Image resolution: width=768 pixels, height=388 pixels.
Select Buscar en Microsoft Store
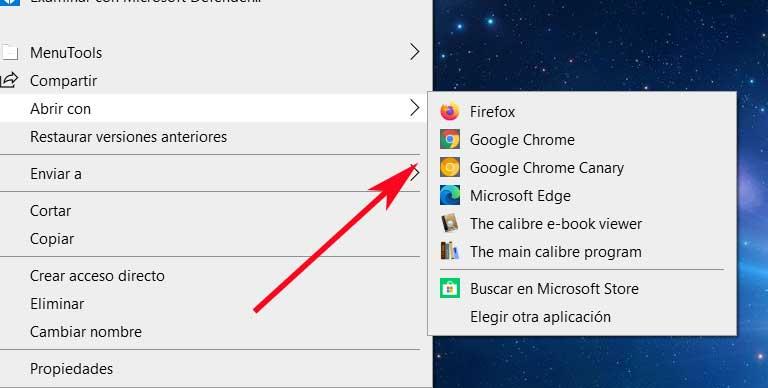(554, 289)
